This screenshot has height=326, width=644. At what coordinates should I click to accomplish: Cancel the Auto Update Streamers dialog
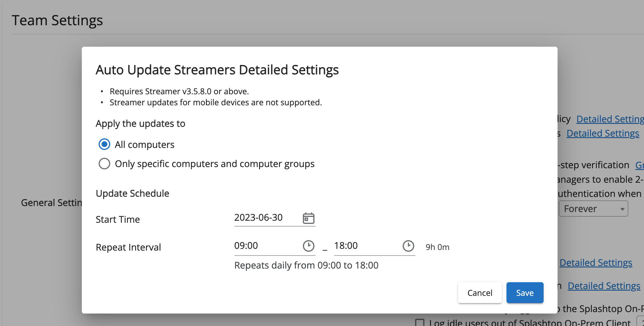(x=480, y=293)
